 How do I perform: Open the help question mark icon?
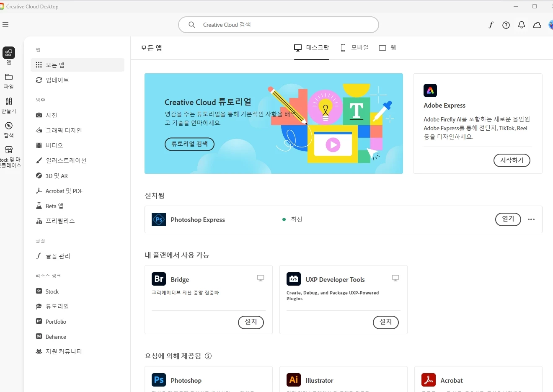click(506, 25)
